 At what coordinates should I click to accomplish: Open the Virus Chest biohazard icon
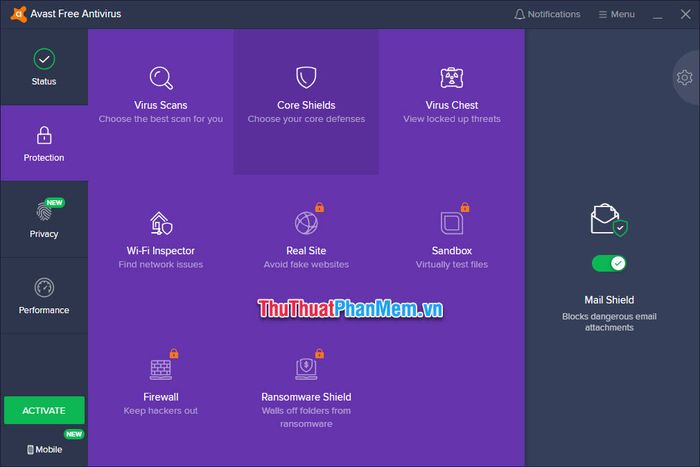(x=452, y=78)
